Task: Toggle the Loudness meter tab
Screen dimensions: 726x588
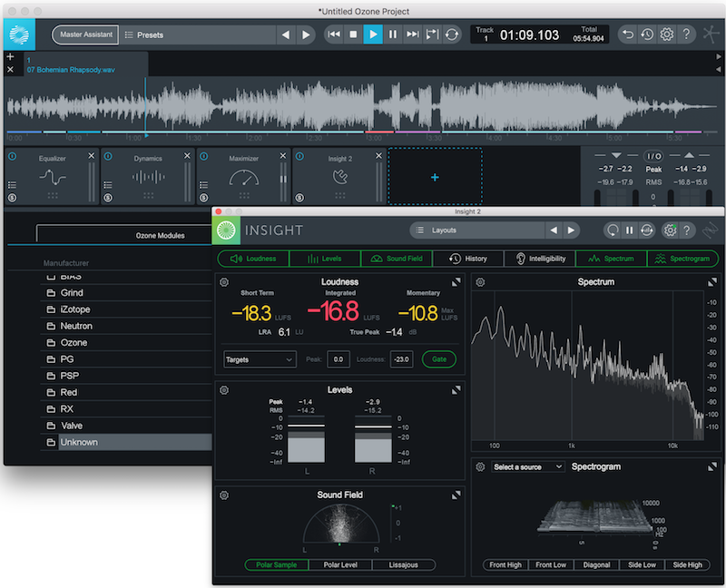Action: pyautogui.click(x=253, y=259)
